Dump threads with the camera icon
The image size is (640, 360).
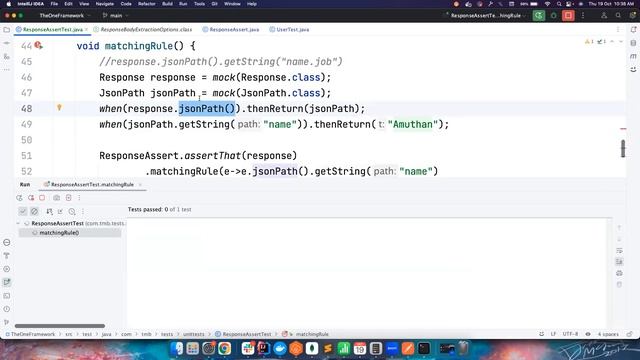point(56,198)
